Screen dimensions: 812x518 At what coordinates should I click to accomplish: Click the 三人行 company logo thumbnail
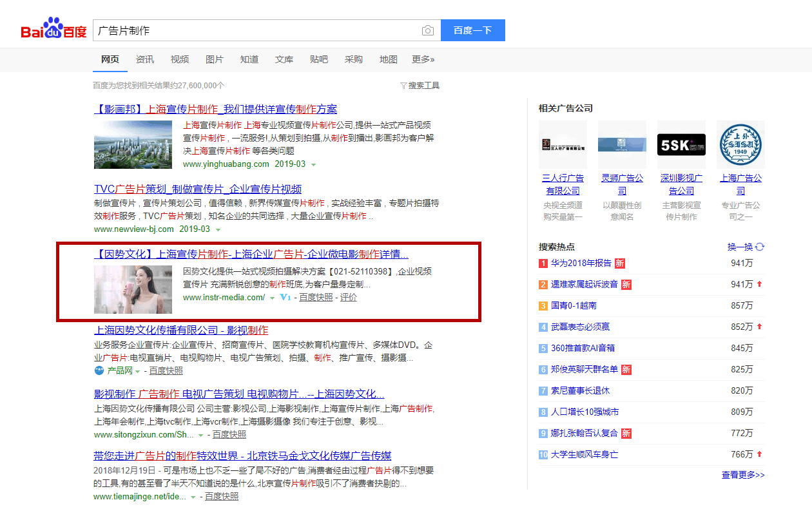(x=563, y=144)
